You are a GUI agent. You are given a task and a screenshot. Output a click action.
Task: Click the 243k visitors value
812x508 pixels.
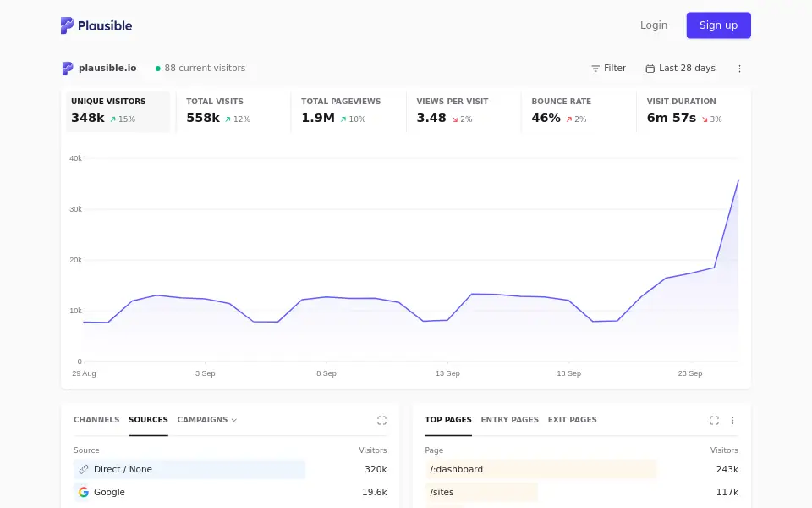(727, 469)
